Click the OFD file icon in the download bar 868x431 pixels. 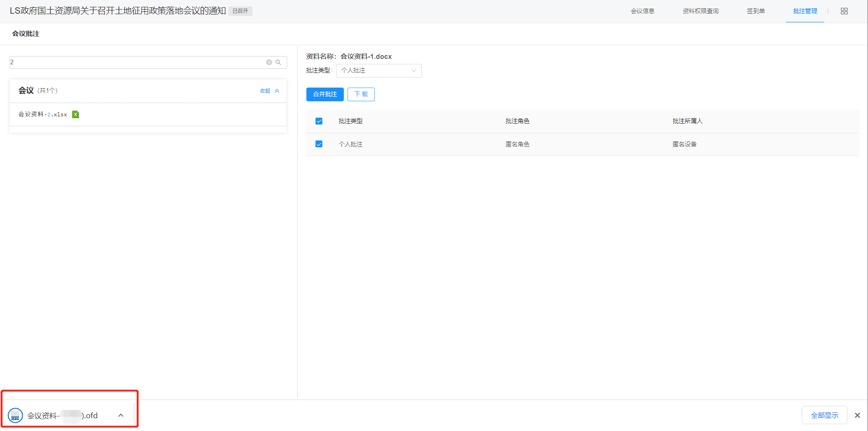pos(16,415)
